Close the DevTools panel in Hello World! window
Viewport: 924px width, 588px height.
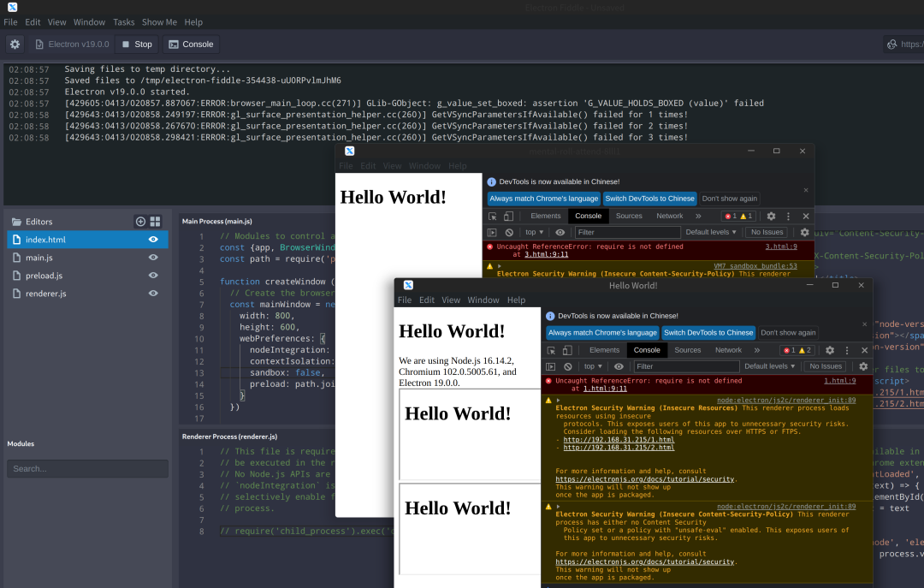click(864, 350)
